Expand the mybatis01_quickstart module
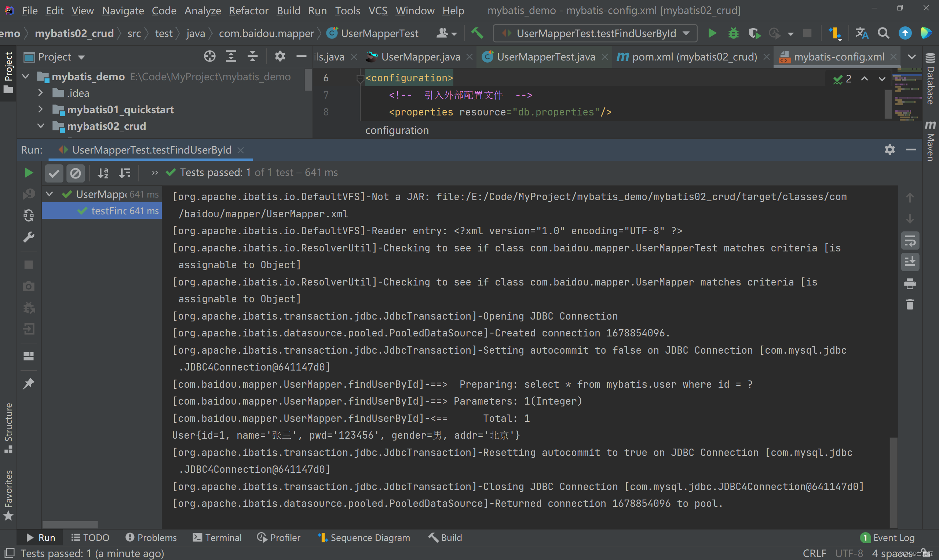Viewport: 939px width, 560px height. (40, 110)
